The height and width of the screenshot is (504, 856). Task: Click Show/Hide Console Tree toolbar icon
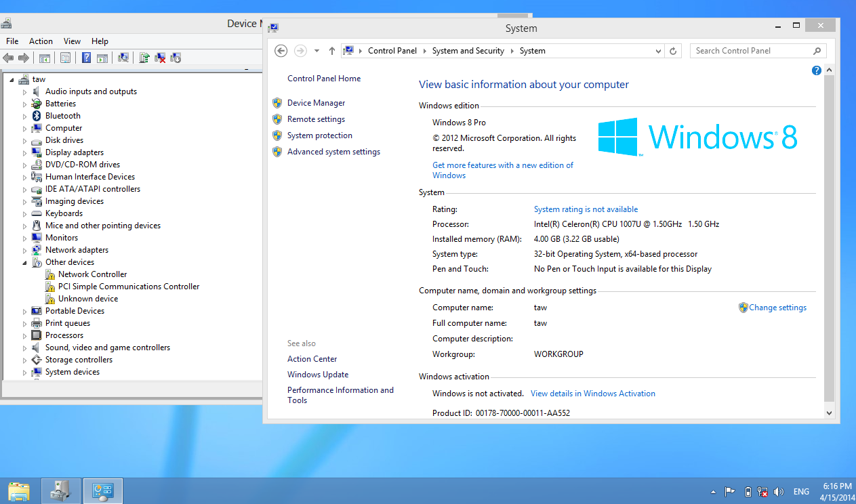click(x=45, y=58)
